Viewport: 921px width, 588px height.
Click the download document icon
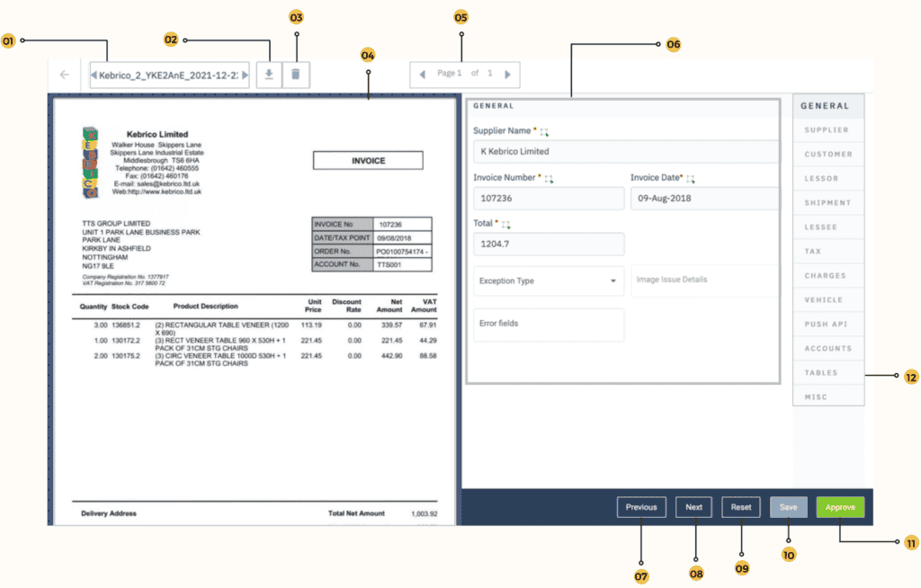pyautogui.click(x=269, y=75)
